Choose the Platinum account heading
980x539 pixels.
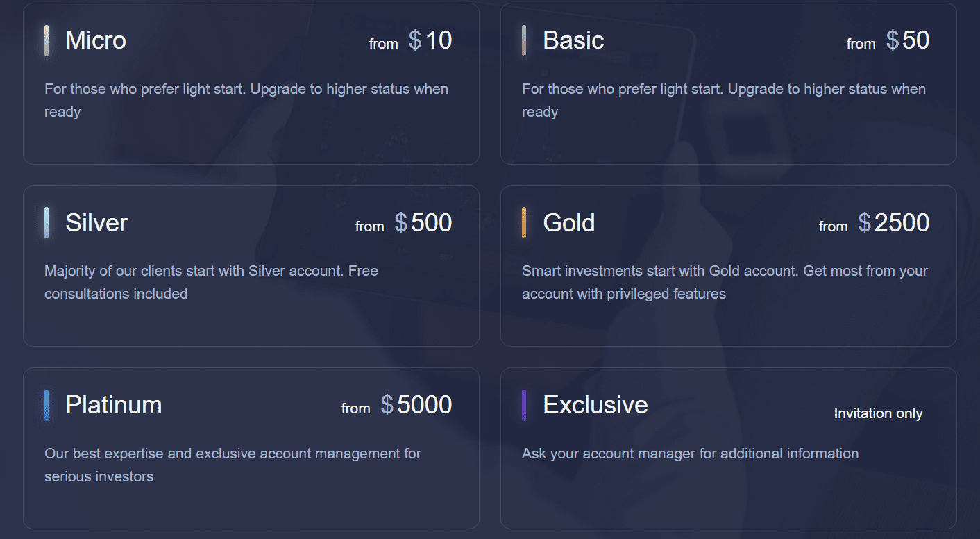click(114, 405)
